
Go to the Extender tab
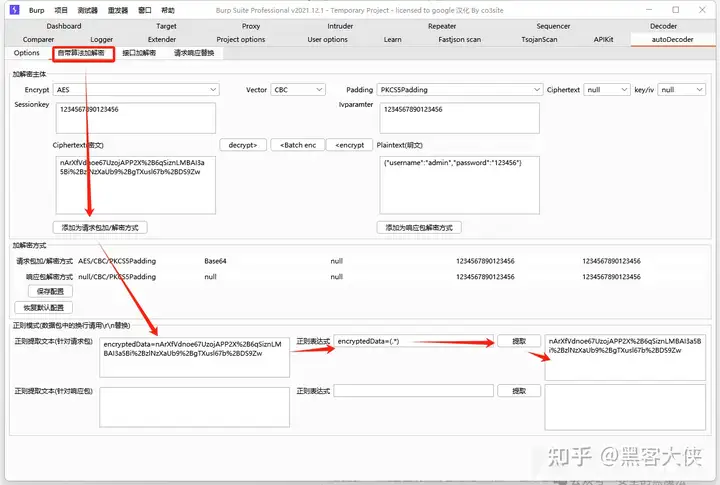[x=162, y=39]
